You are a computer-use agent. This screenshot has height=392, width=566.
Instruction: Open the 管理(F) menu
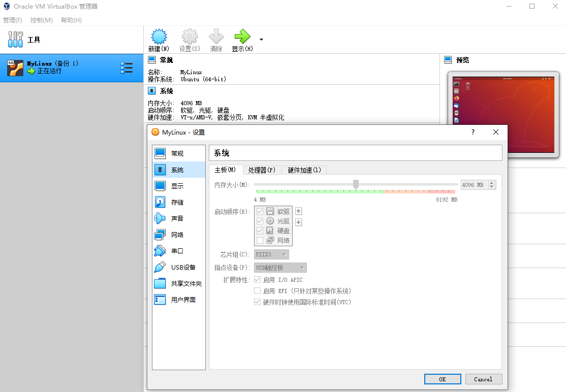(x=12, y=20)
